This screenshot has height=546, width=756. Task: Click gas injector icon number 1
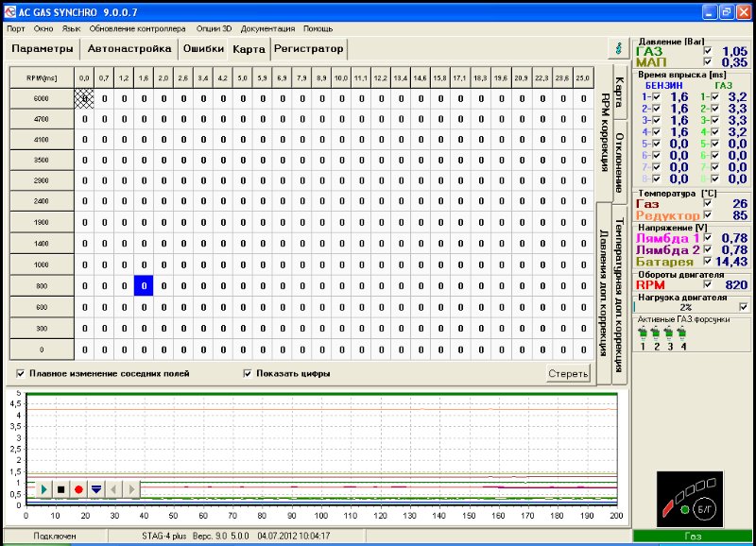click(644, 334)
